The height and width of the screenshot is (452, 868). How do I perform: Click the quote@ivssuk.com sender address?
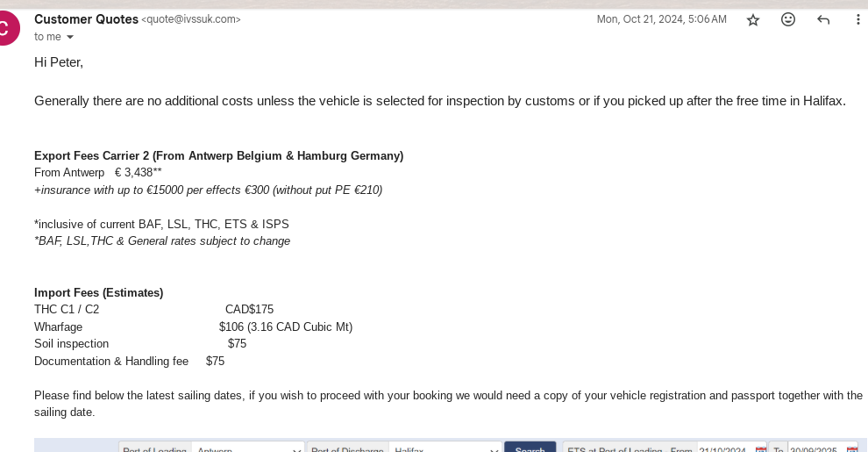coord(191,19)
